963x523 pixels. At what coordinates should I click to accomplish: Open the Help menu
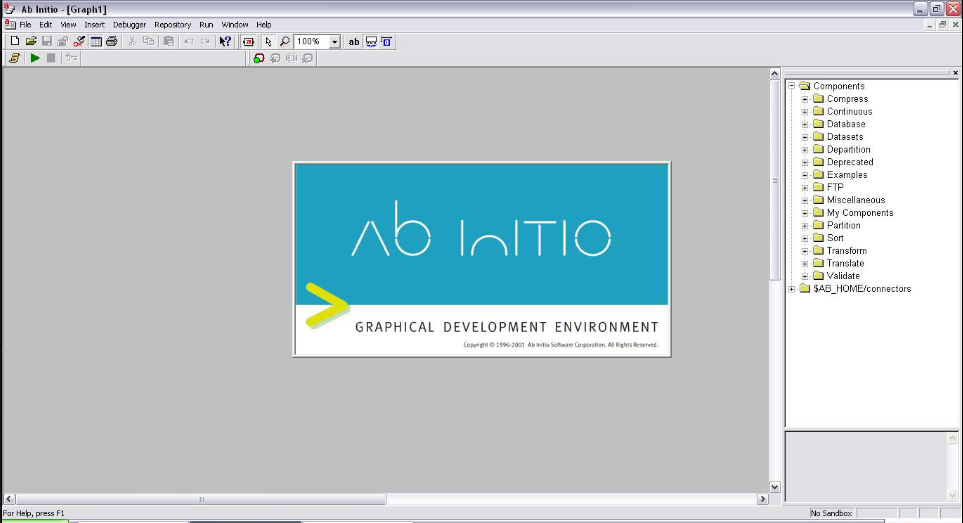tap(263, 25)
